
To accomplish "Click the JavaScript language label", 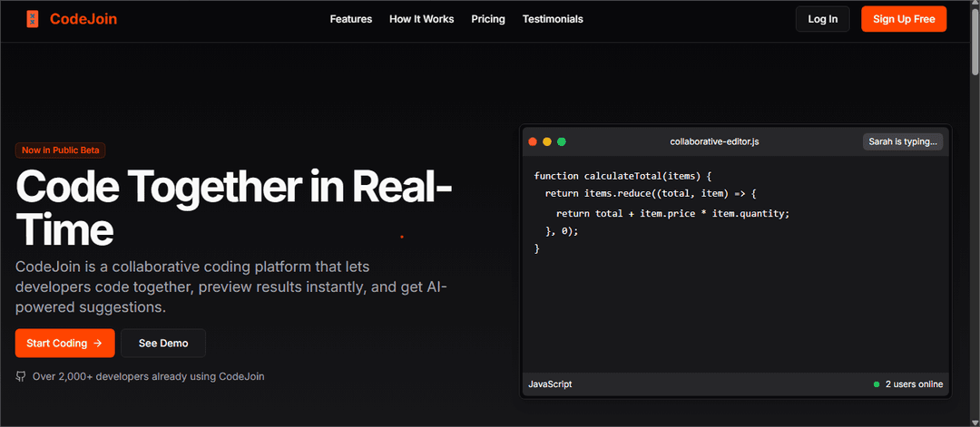I will pyautogui.click(x=550, y=384).
